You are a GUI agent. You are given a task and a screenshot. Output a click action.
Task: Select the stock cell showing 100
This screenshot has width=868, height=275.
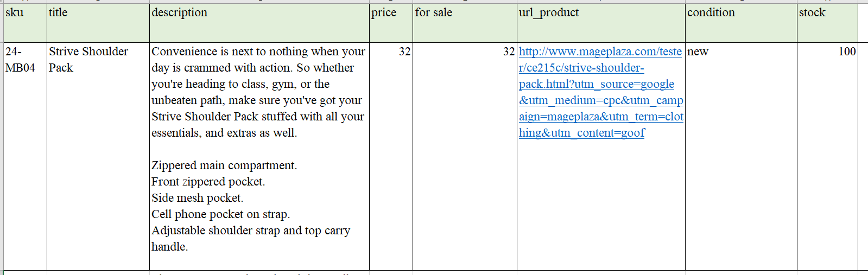pyautogui.click(x=827, y=156)
